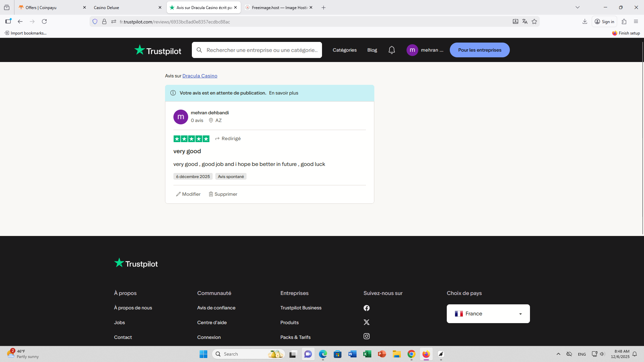
Task: Focus the Trustpilot company search field
Action: click(262, 50)
